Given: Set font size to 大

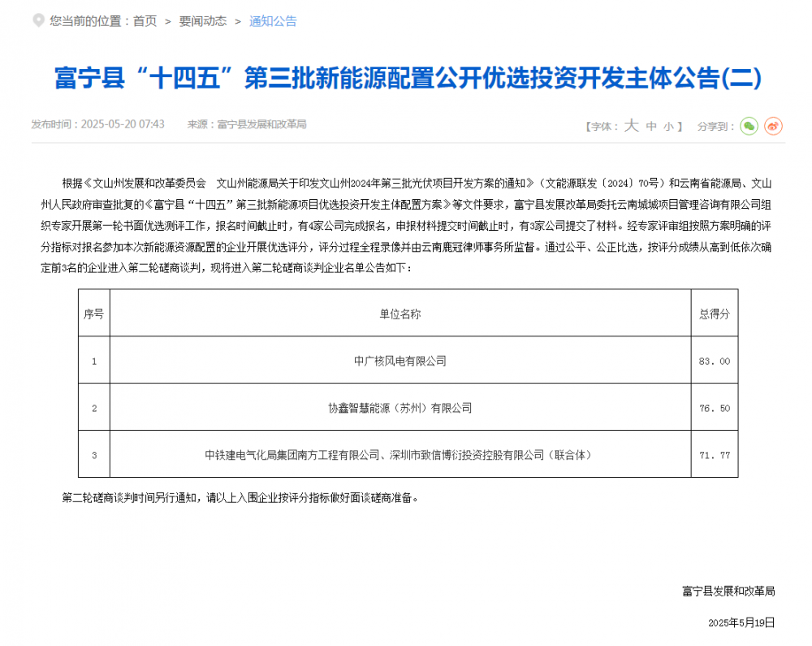Looking at the screenshot, I should point(631,125).
